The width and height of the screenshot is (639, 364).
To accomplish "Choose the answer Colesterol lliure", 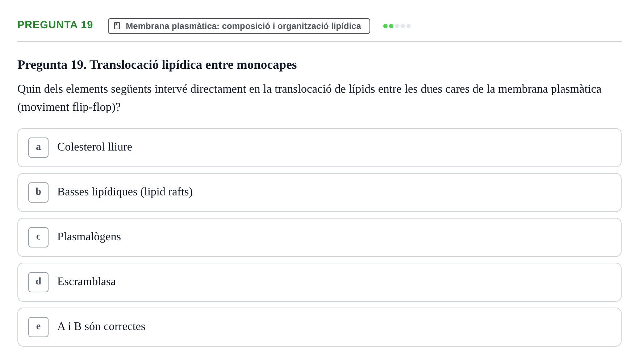I will (319, 148).
